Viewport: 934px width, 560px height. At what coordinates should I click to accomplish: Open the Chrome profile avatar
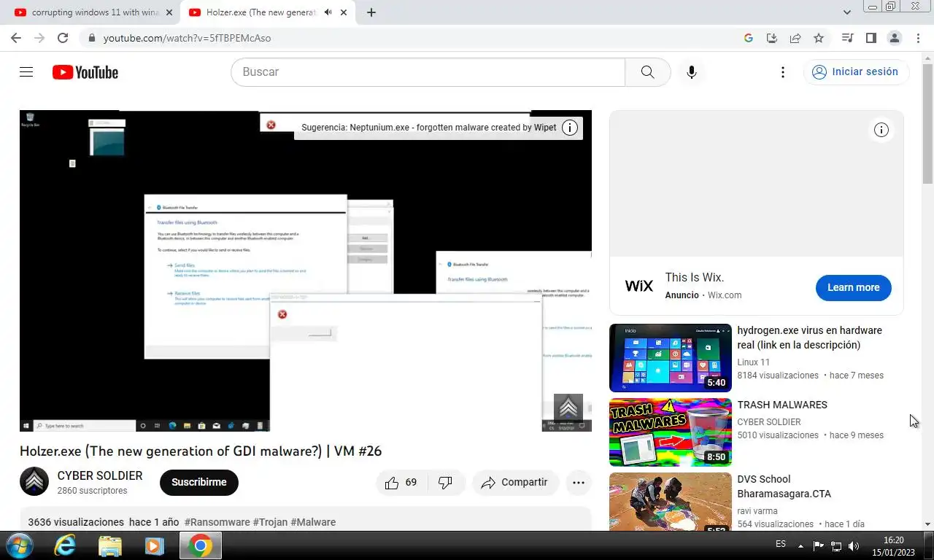coord(894,38)
